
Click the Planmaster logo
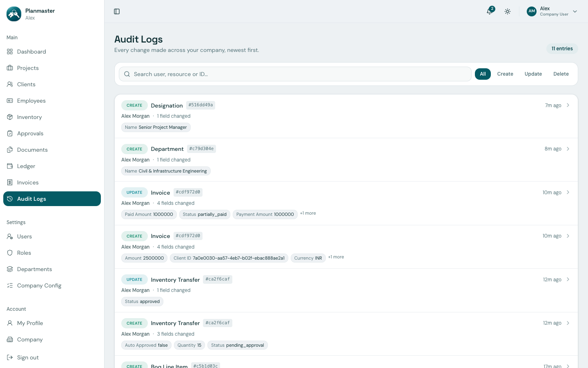(x=14, y=14)
